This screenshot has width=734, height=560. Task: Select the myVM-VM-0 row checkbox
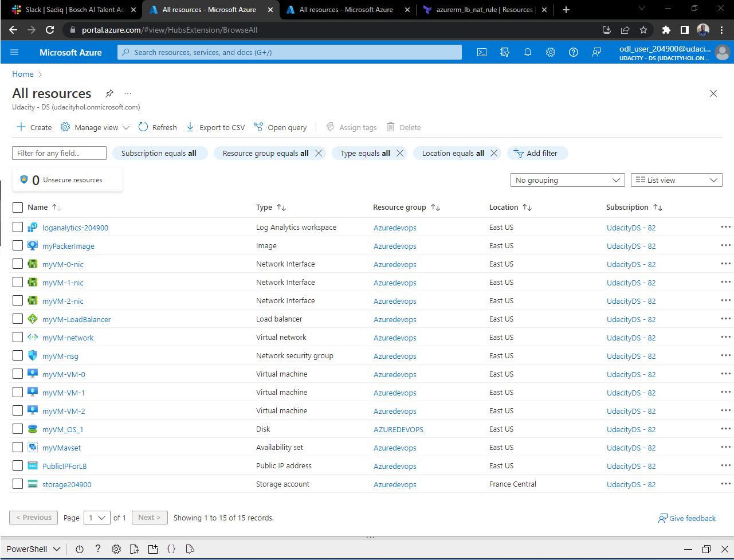[17, 373]
